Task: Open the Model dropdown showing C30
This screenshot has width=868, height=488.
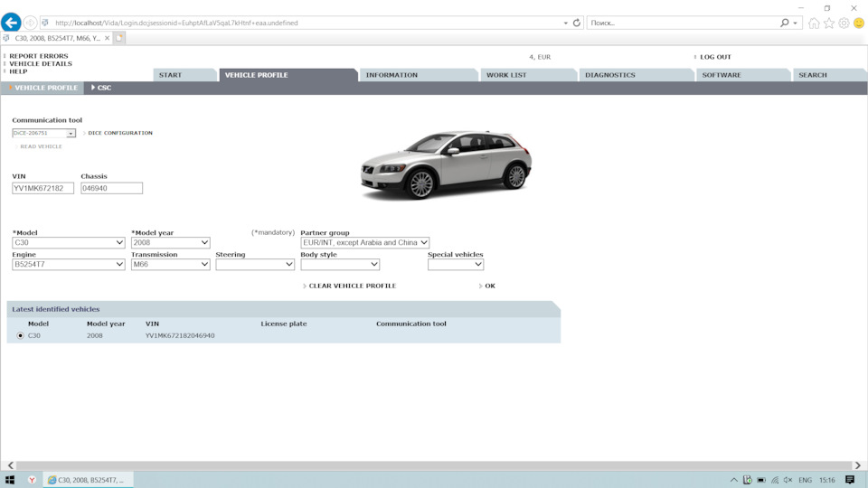Action: (69, 242)
